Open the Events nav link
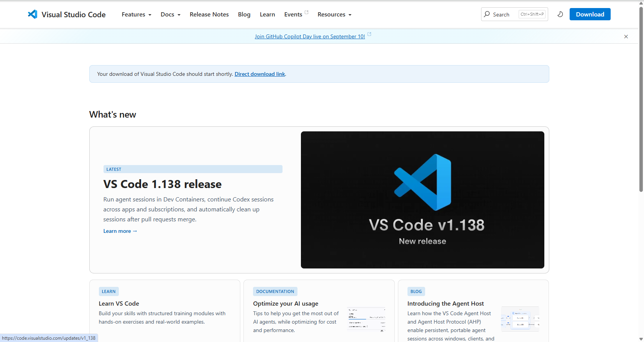The image size is (644, 342). (293, 14)
